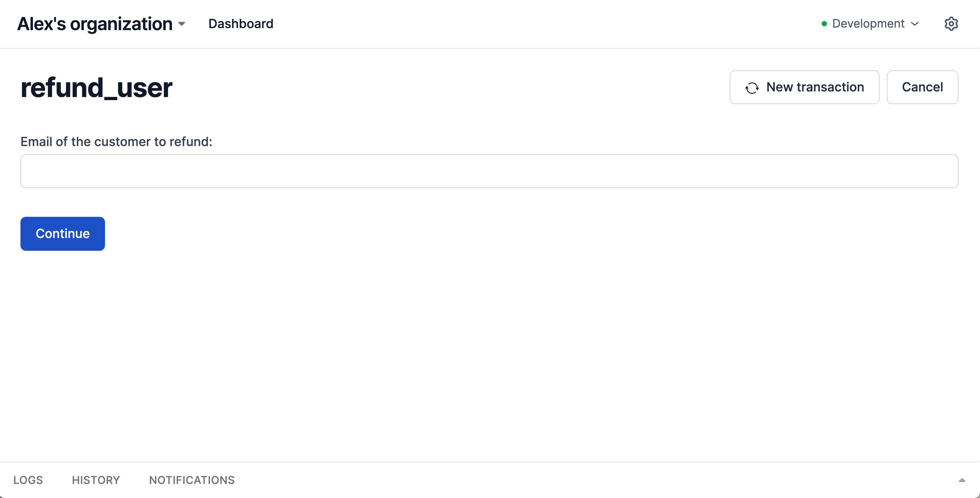
Task: Focus the customer email input field
Action: (x=489, y=171)
